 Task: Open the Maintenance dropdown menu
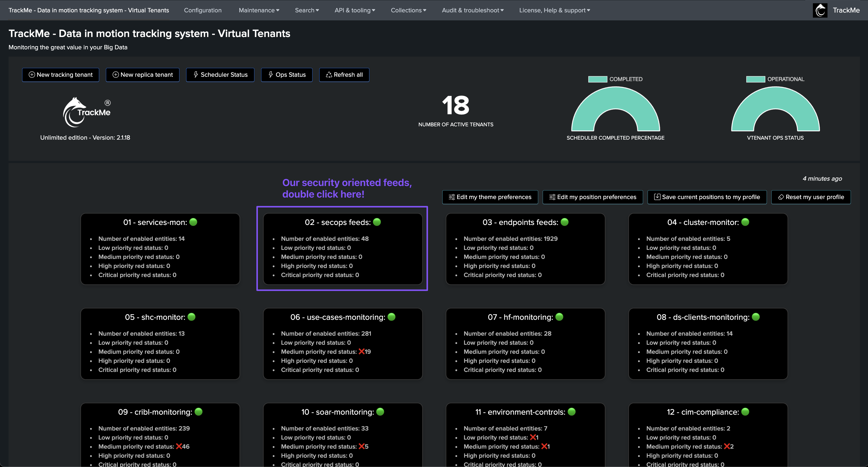pyautogui.click(x=259, y=10)
